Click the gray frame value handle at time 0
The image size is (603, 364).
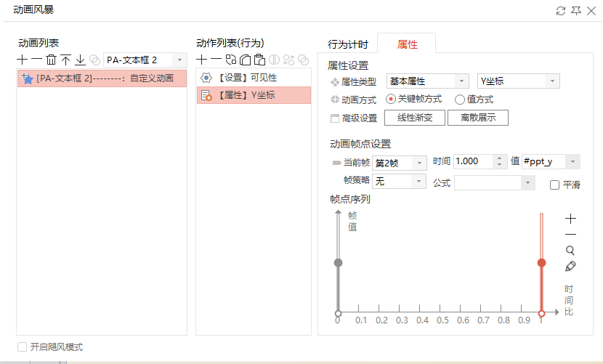(x=338, y=263)
